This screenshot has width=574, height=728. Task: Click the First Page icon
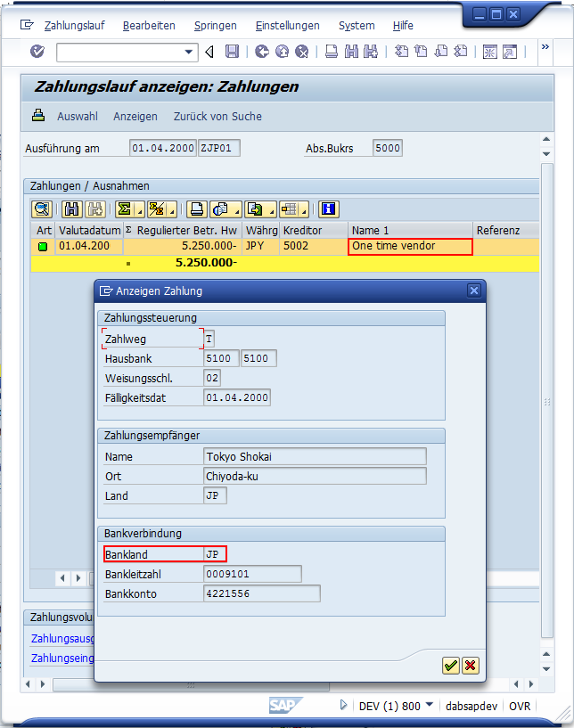click(401, 51)
